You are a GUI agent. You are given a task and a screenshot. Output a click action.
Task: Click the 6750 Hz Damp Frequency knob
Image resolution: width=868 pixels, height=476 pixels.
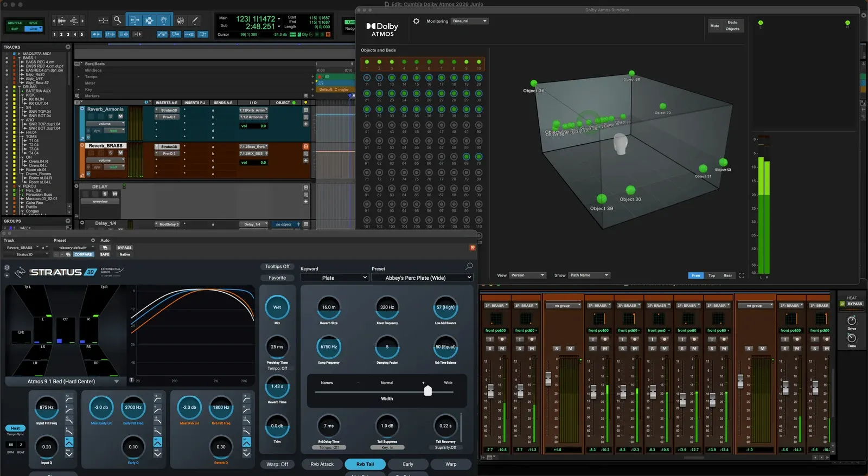[329, 347]
